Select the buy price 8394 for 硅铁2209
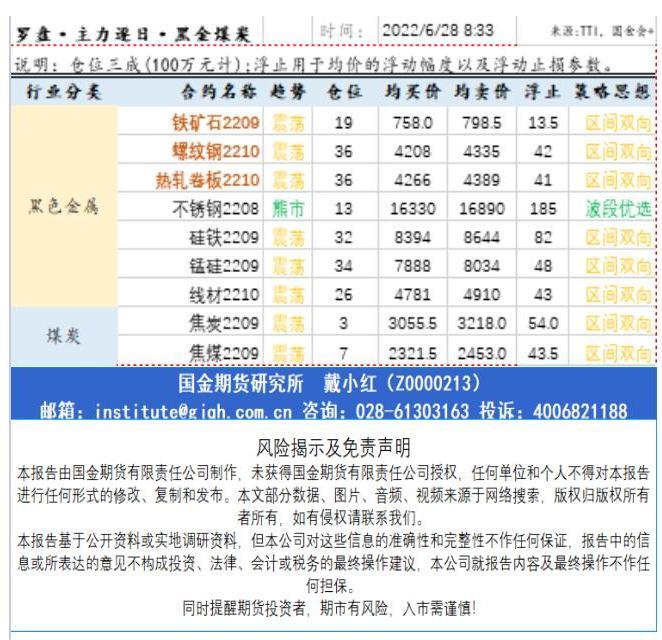The height and width of the screenshot is (640, 662). 412,237
